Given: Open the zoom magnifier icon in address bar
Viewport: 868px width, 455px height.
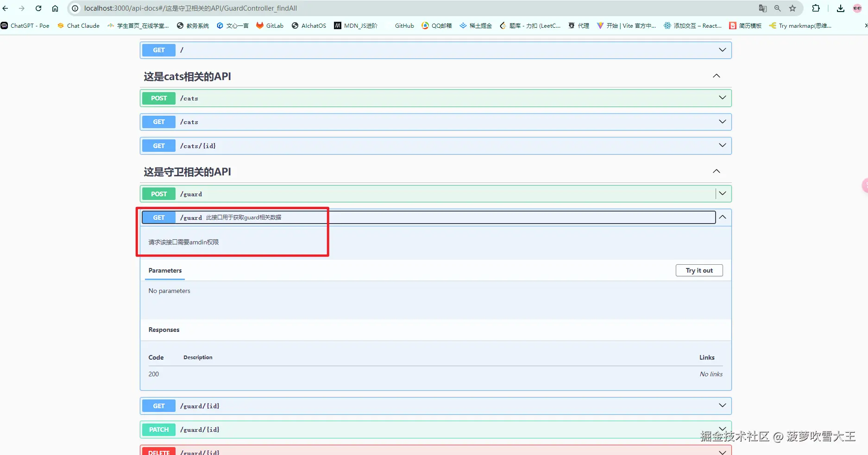Looking at the screenshot, I should point(777,8).
